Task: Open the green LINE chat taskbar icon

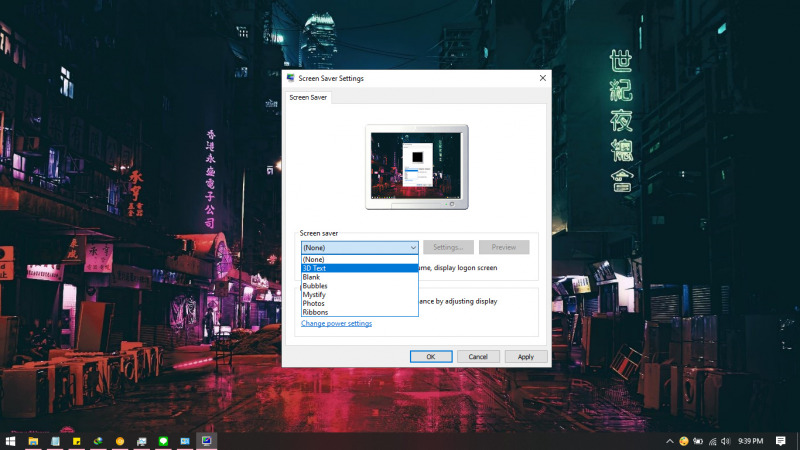Action: pyautogui.click(x=163, y=441)
